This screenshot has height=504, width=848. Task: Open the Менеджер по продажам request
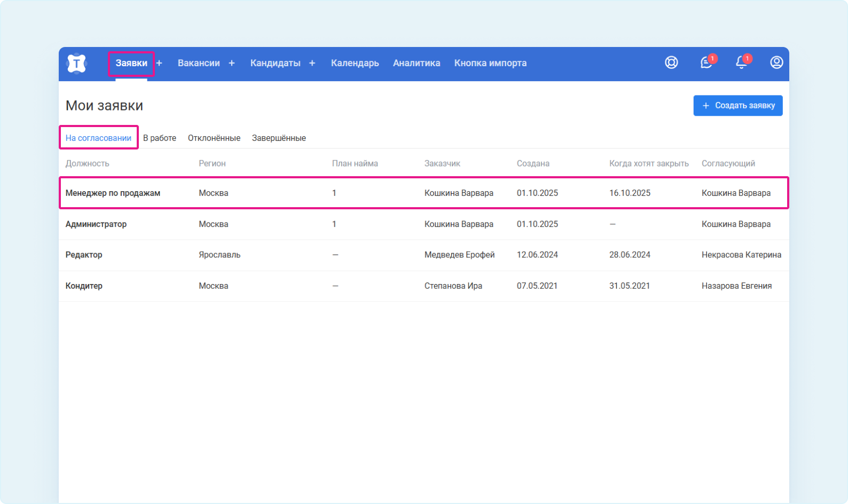click(113, 193)
